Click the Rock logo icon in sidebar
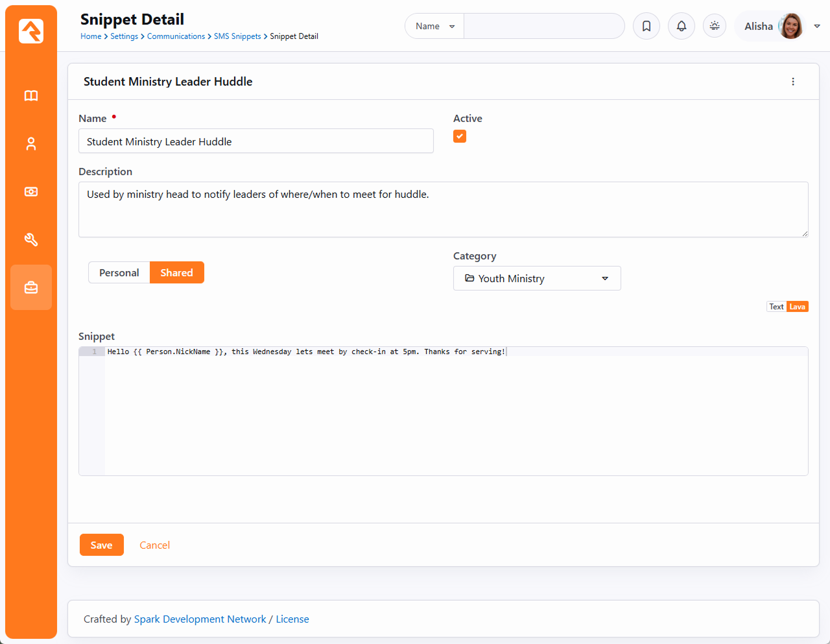 pyautogui.click(x=31, y=31)
